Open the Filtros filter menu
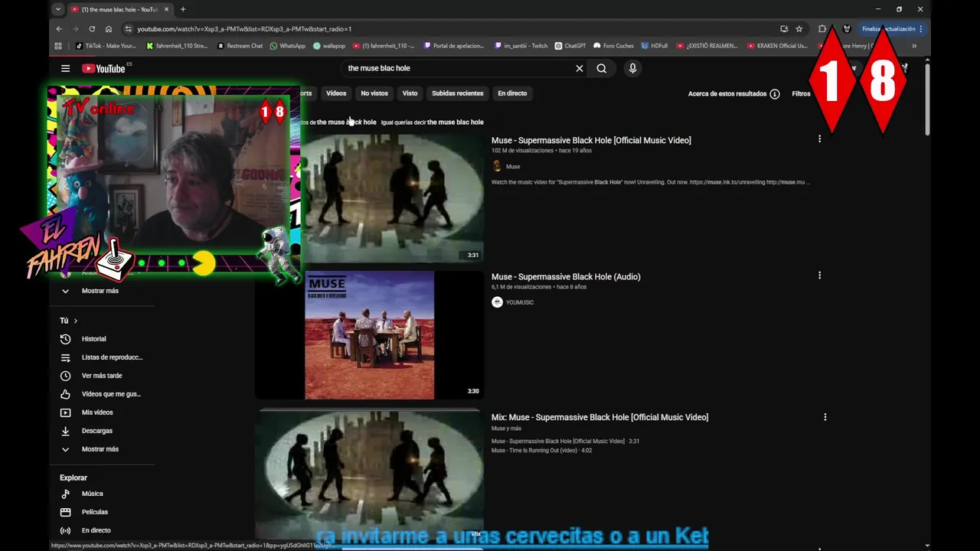980x551 pixels. click(x=801, y=94)
